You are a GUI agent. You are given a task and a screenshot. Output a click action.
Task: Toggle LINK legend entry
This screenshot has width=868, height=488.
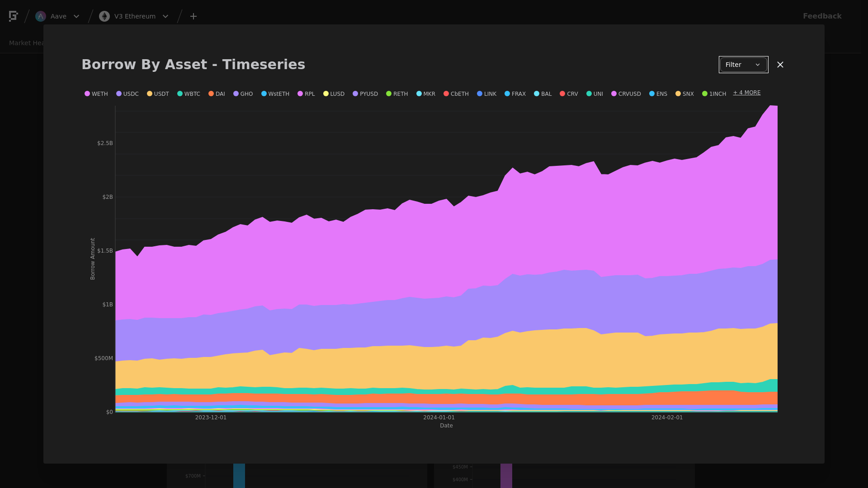tap(487, 94)
